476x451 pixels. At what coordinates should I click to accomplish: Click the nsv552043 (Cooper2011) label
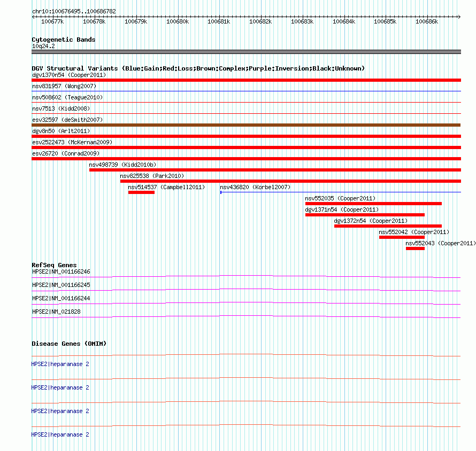click(441, 243)
